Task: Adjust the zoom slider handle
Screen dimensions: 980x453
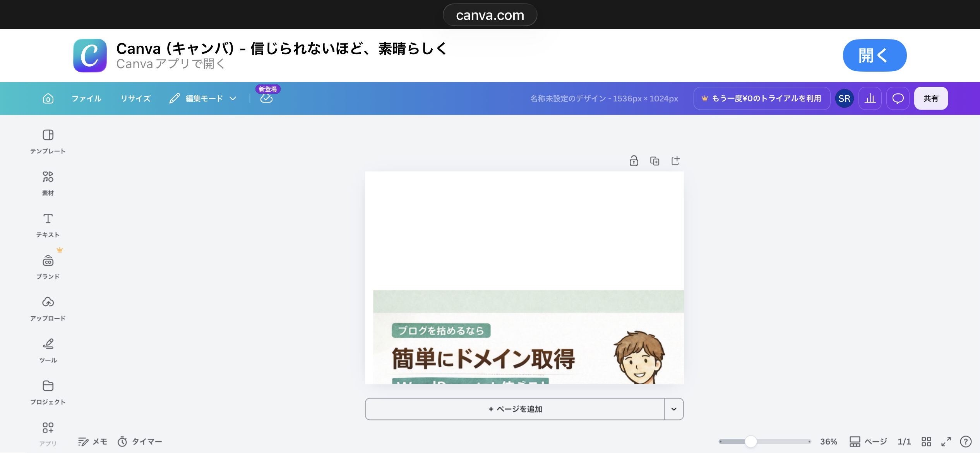Action: (750, 441)
